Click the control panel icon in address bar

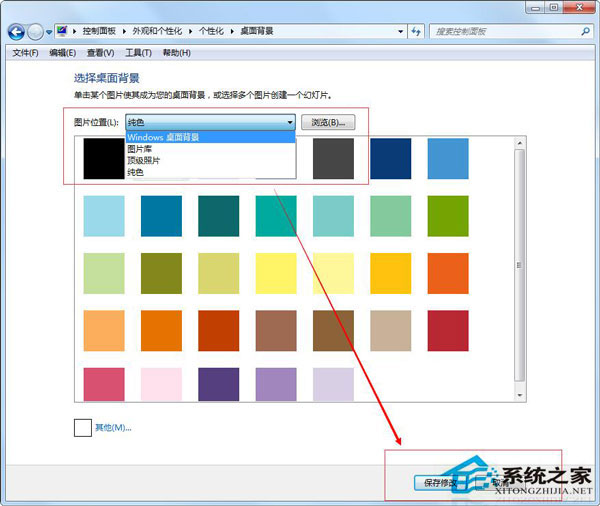[62, 31]
